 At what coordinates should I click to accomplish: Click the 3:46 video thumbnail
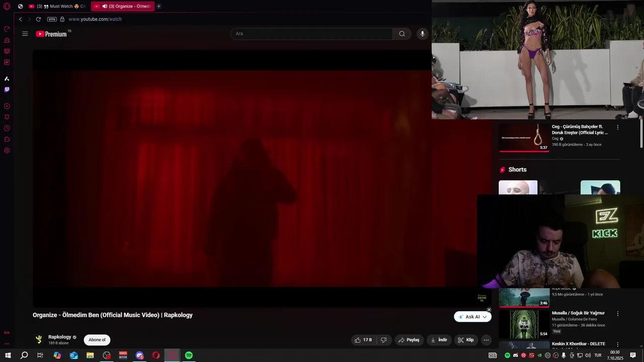524,298
